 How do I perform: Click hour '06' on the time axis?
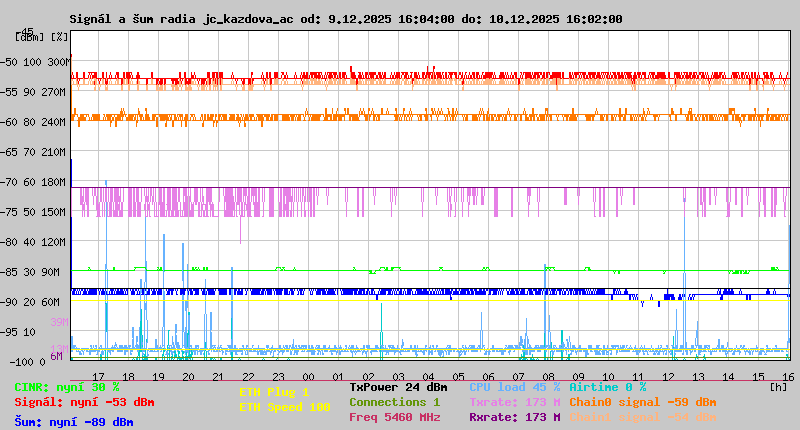coord(489,377)
